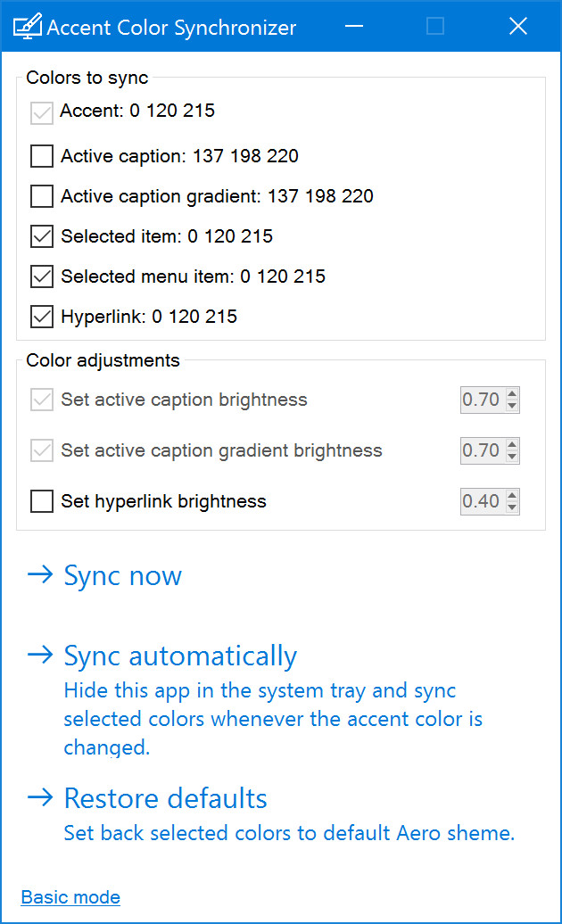Screen dimensions: 562x924
Task: Increase hyperlink brightness with the up arrow
Action: pyautogui.click(x=512, y=496)
